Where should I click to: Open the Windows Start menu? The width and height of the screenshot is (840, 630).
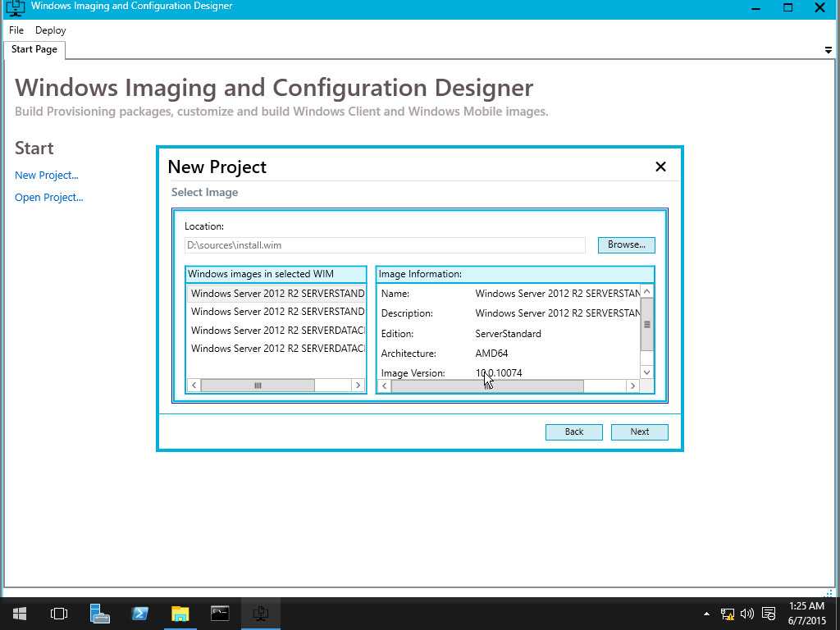[x=19, y=614]
